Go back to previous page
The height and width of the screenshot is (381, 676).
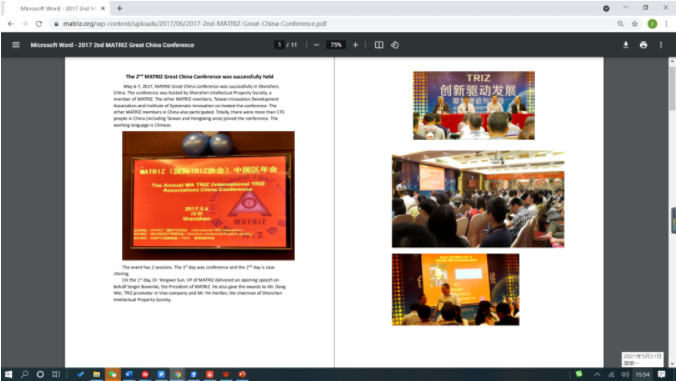[10, 24]
